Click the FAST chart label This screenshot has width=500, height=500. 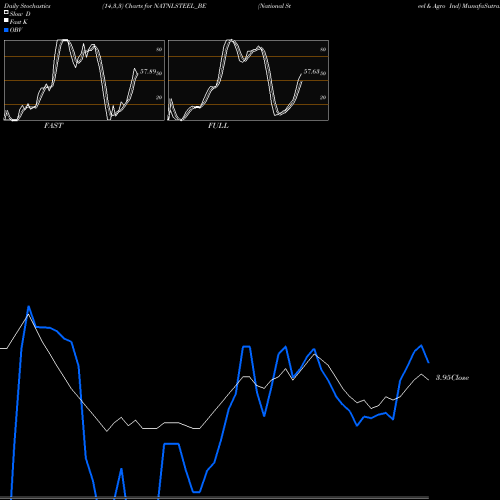tap(53, 126)
